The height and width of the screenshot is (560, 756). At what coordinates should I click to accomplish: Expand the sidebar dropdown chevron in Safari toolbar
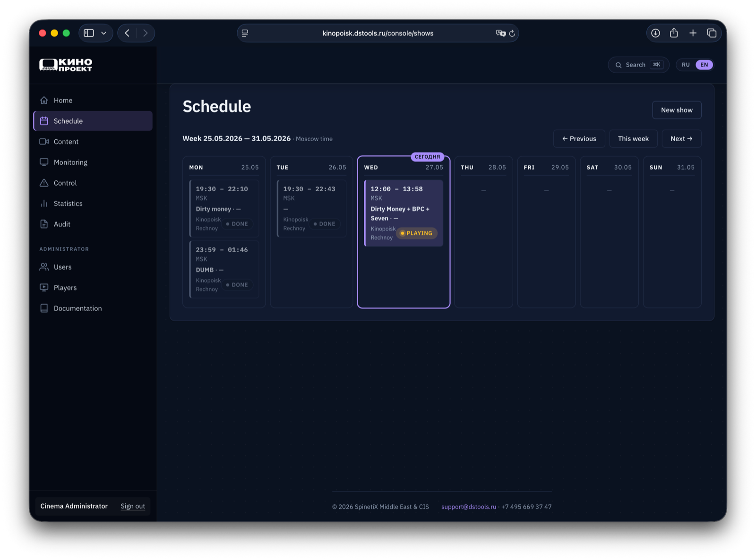tap(103, 33)
